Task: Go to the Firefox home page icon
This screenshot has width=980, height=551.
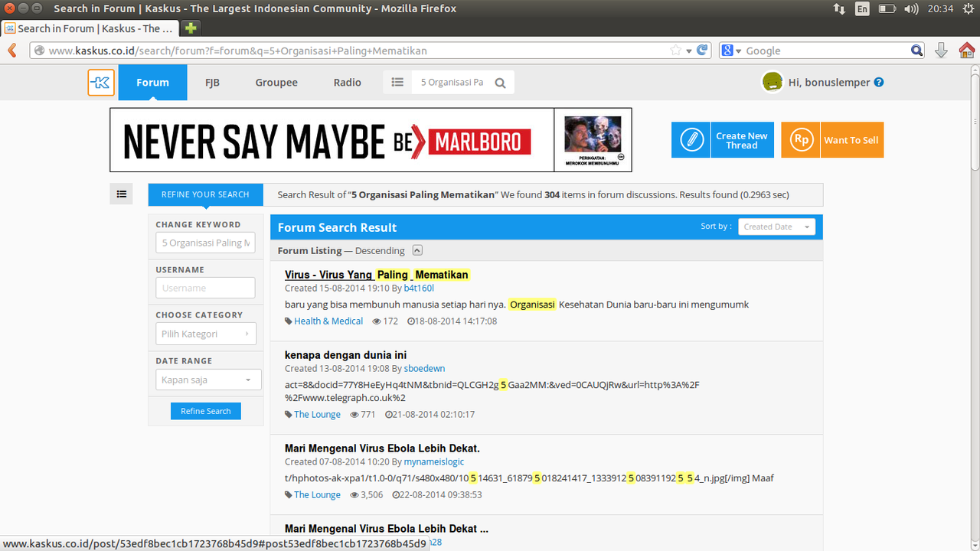Action: coord(967,51)
